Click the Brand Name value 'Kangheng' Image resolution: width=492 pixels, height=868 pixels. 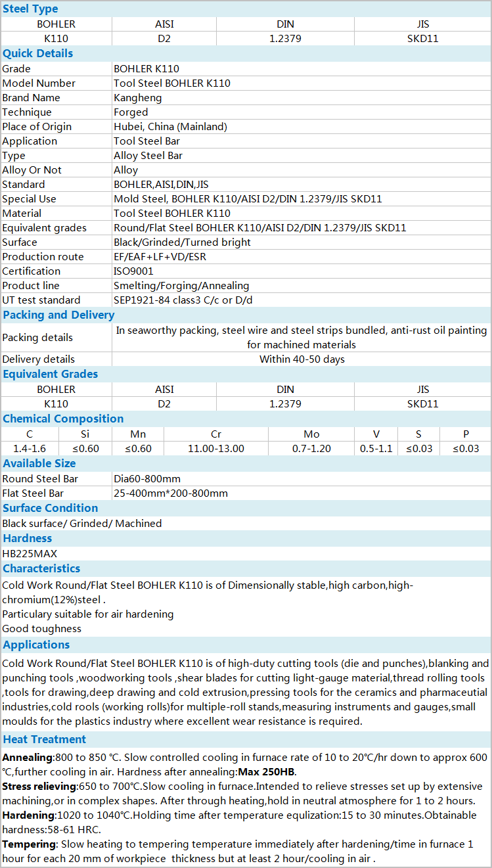pos(138,97)
